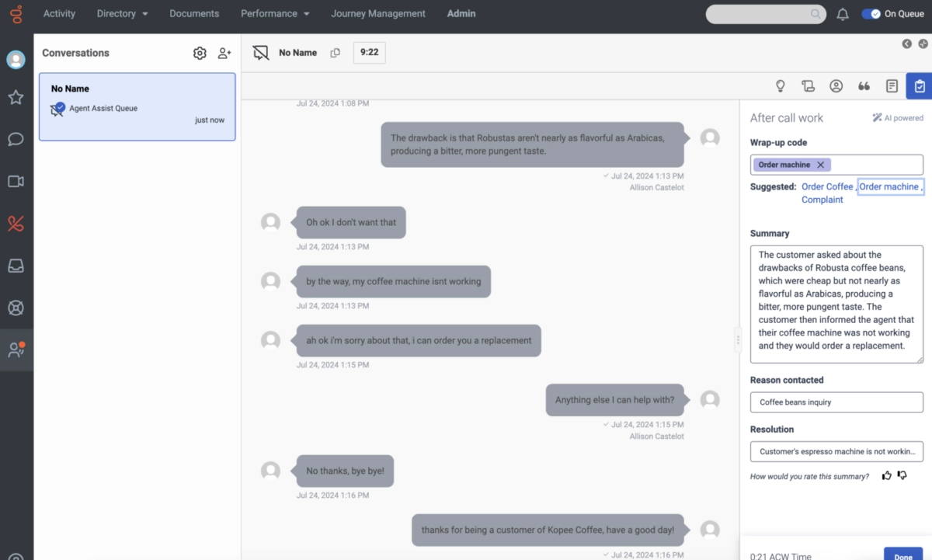Click the chat icon beside the No Name header
Viewport: 932px width, 560px height.
click(x=261, y=53)
